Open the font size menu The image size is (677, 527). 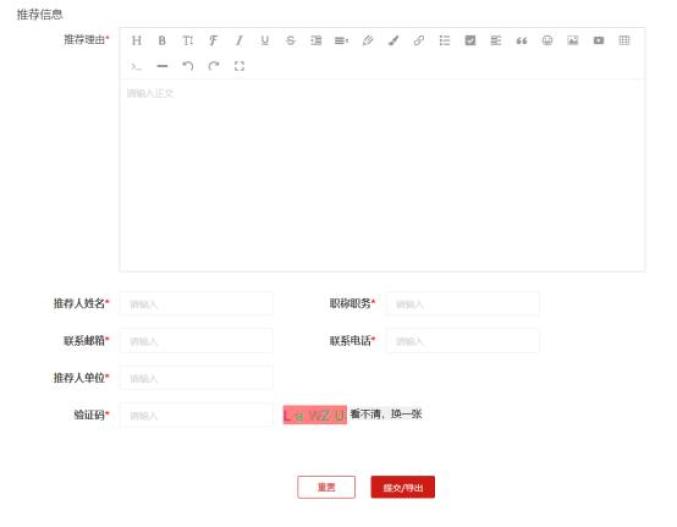188,41
